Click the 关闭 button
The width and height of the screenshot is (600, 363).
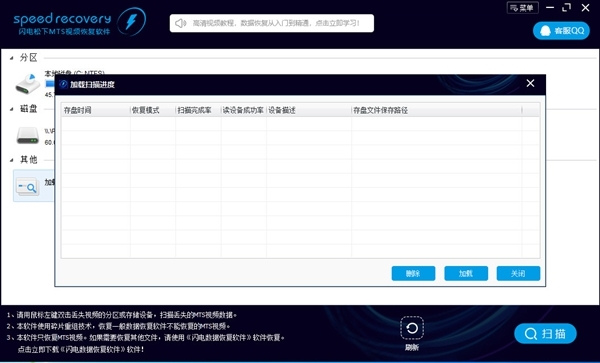pos(518,273)
